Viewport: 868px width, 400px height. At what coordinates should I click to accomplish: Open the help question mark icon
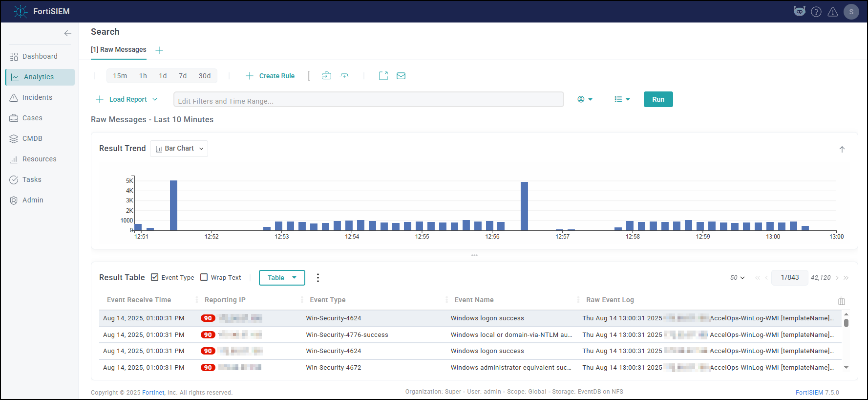pyautogui.click(x=816, y=12)
